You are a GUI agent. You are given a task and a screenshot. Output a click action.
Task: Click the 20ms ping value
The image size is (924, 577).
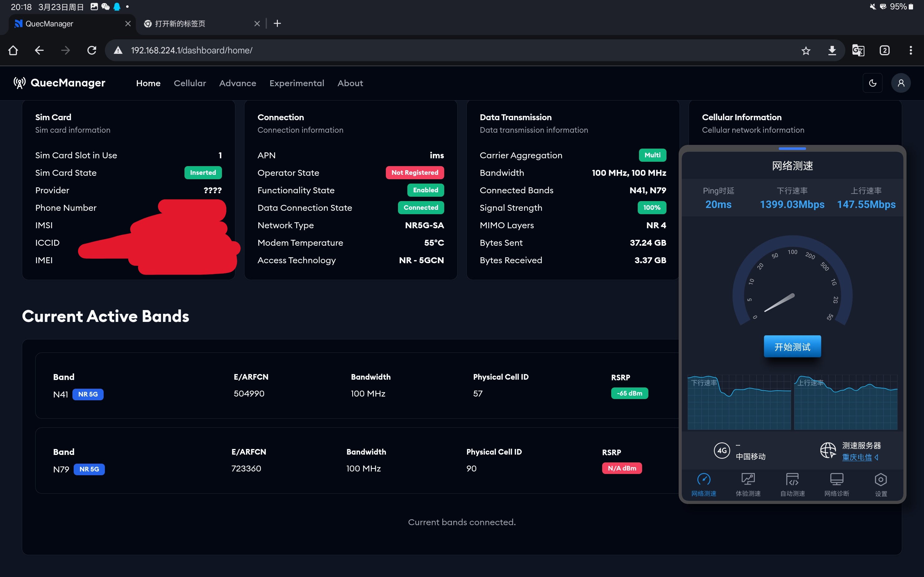coord(718,205)
